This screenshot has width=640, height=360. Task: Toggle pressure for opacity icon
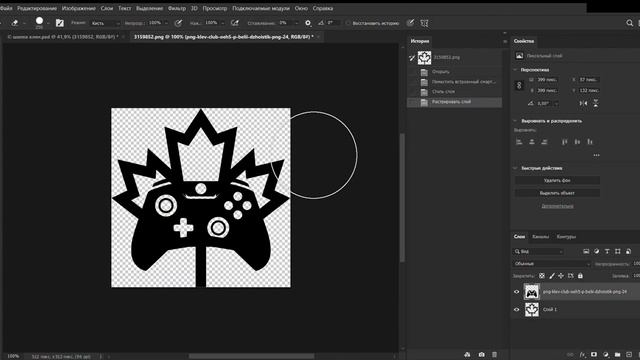click(178, 23)
